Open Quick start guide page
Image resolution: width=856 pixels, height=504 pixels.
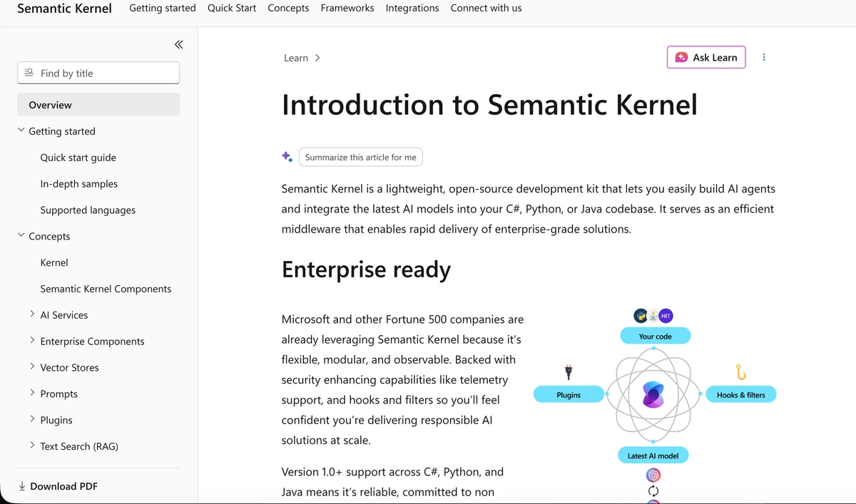[x=78, y=158]
